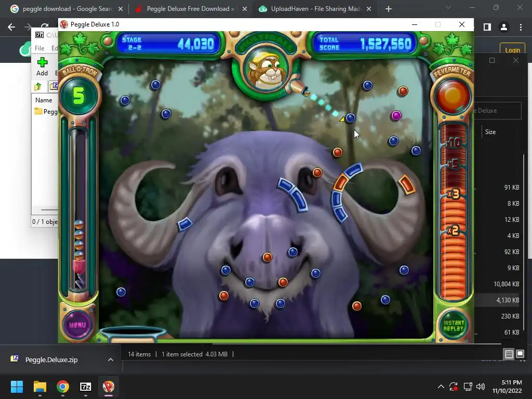The width and height of the screenshot is (532, 399).
Task: Click the Size column header in Explorer
Action: coord(490,132)
